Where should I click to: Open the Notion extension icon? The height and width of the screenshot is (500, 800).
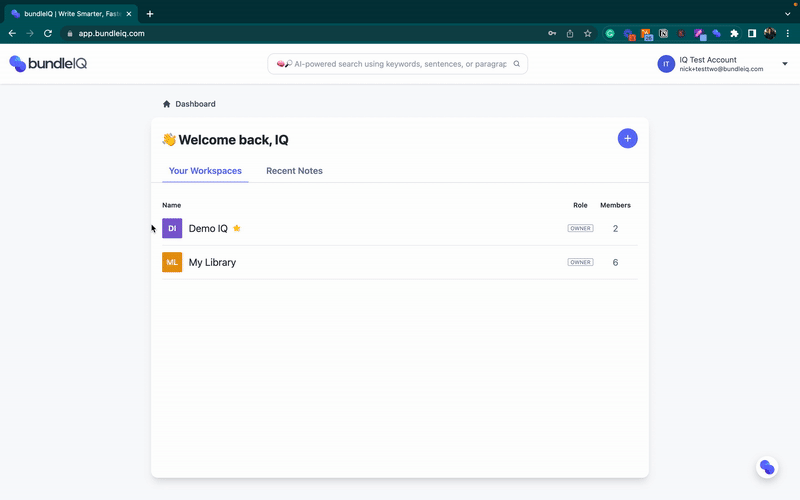[x=663, y=34]
